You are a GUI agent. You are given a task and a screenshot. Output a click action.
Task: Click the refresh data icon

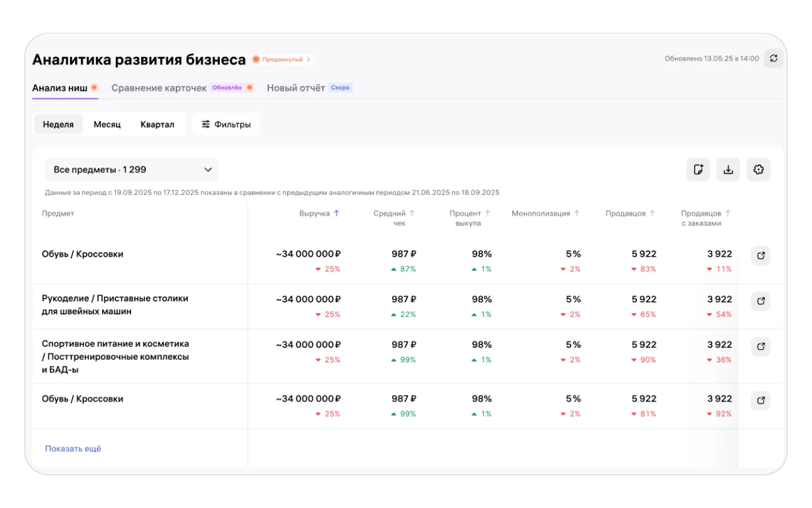(773, 59)
